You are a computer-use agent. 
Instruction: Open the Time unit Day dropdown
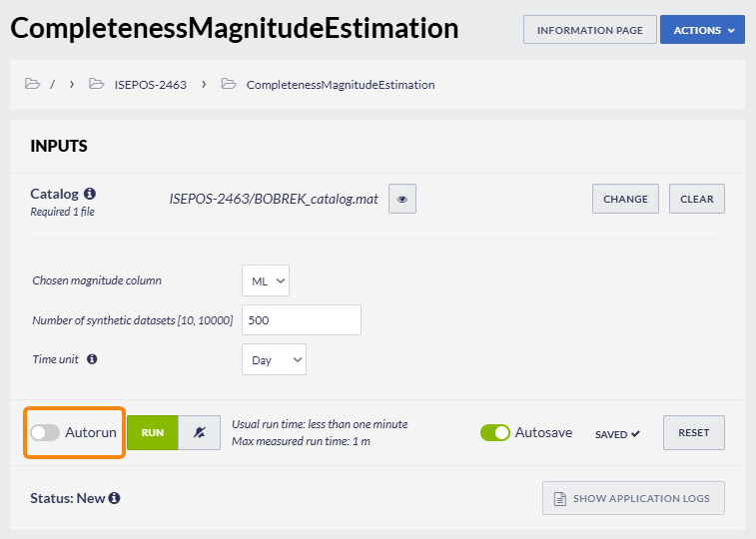coord(274,359)
